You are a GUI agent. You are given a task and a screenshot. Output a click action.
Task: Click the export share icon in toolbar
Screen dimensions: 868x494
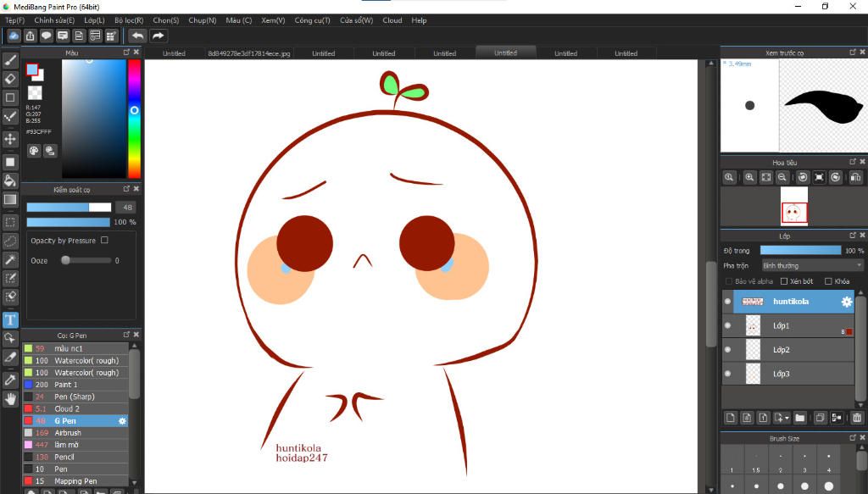30,36
